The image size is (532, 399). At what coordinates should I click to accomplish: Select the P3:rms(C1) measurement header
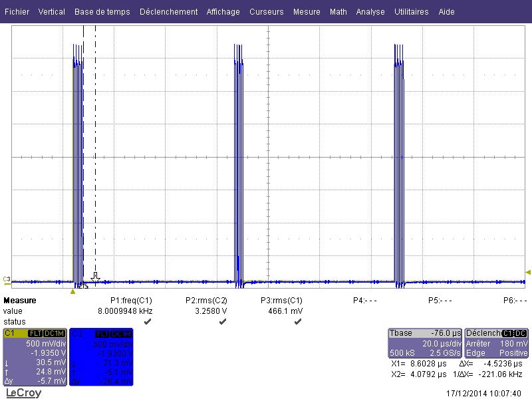(281, 301)
